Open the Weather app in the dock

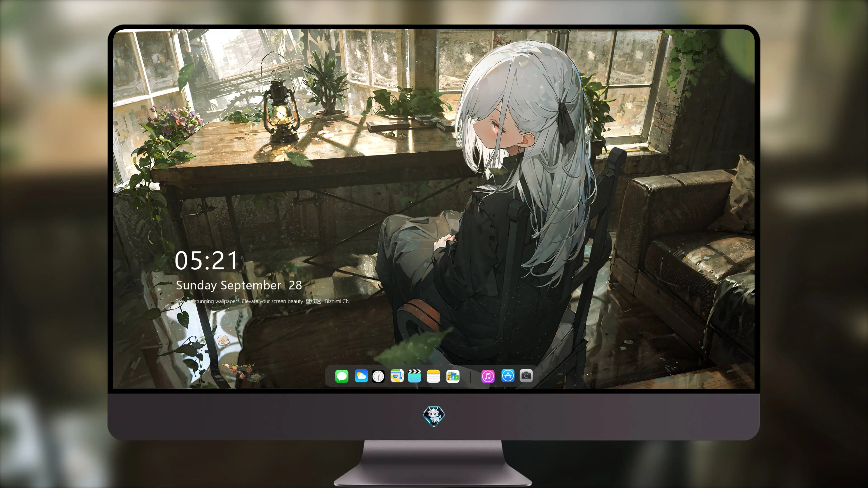(x=361, y=376)
